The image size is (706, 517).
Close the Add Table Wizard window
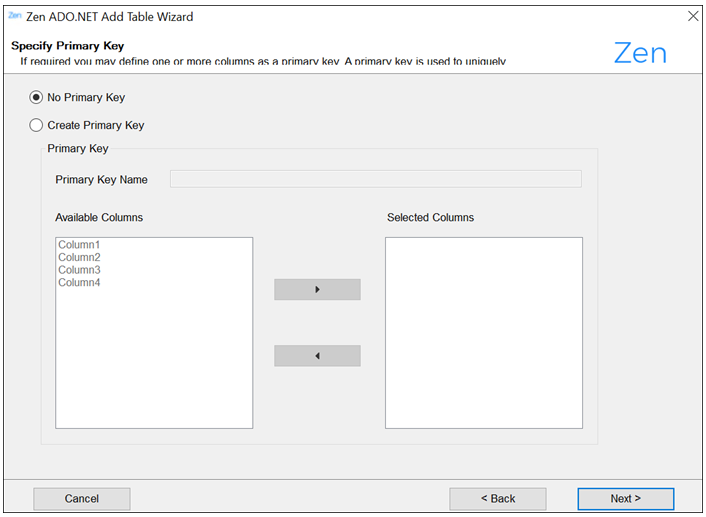pyautogui.click(x=693, y=17)
